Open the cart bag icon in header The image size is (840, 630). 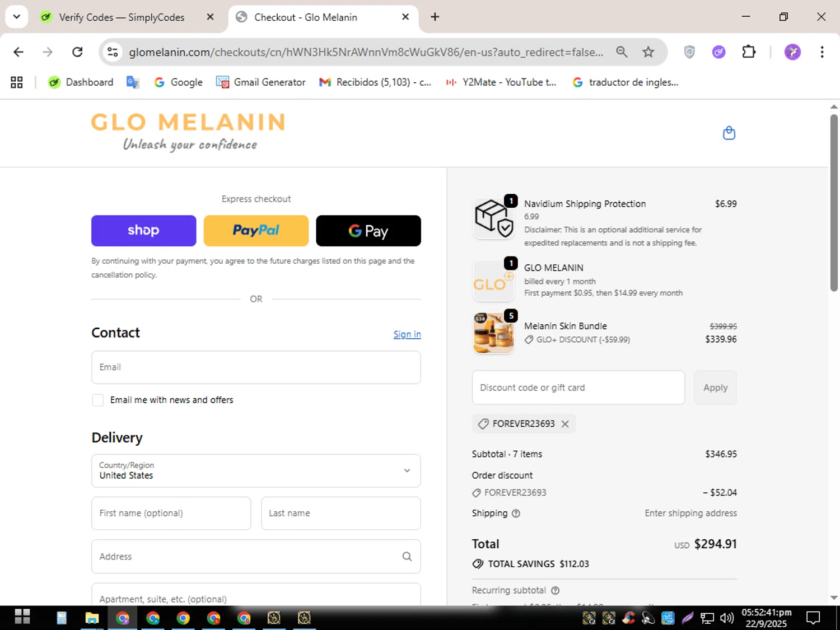[x=729, y=133]
